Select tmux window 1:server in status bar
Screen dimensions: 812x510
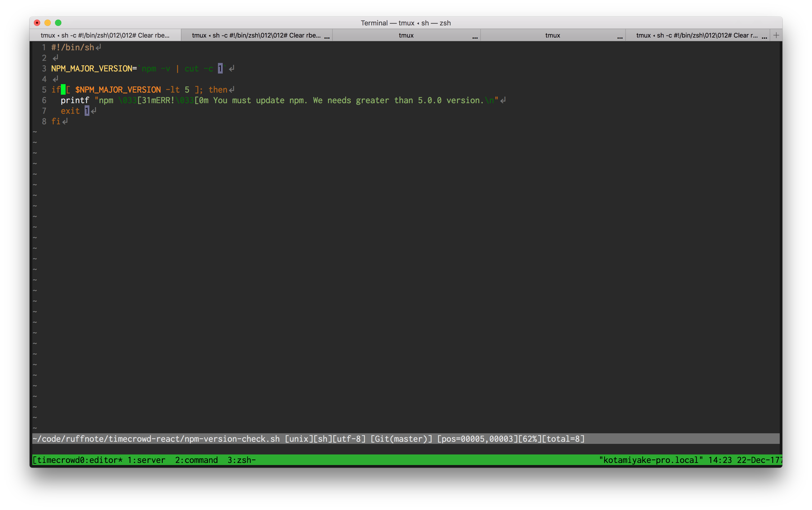[x=146, y=460]
